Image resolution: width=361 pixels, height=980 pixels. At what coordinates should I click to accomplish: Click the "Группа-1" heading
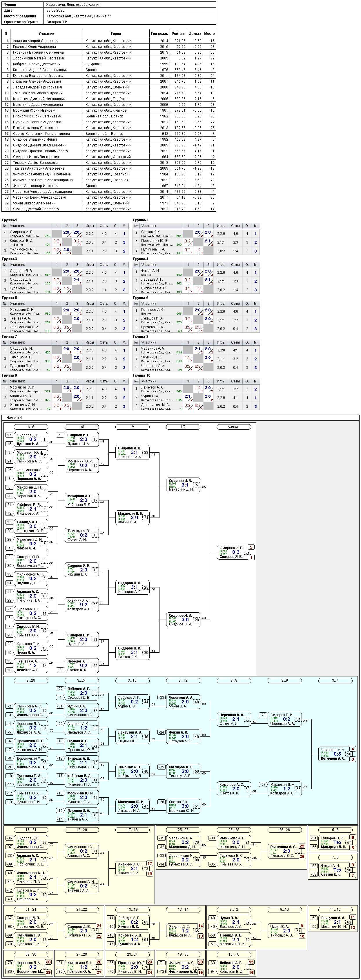pyautogui.click(x=10, y=220)
